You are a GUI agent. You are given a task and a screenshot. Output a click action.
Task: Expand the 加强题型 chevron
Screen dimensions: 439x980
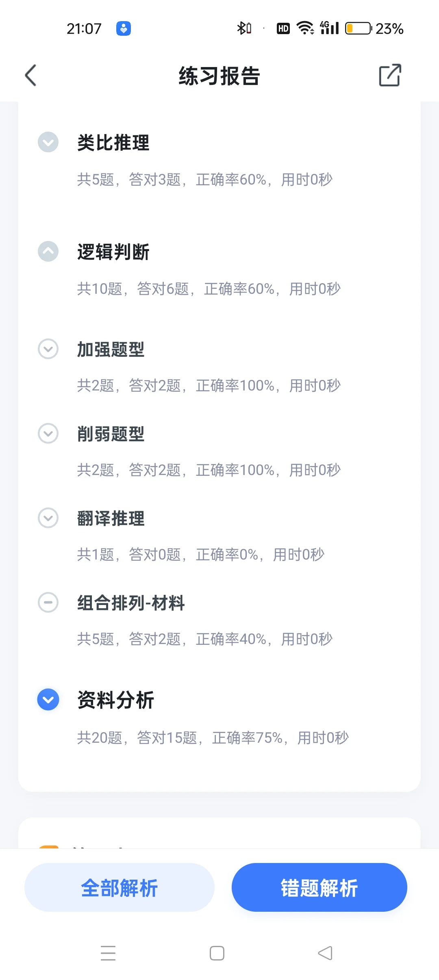coord(48,349)
